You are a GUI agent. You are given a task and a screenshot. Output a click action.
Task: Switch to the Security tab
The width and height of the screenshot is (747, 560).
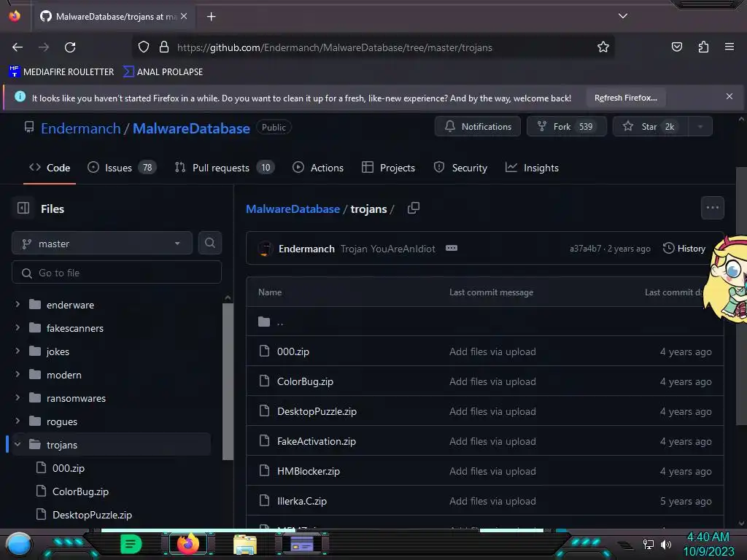coord(460,168)
